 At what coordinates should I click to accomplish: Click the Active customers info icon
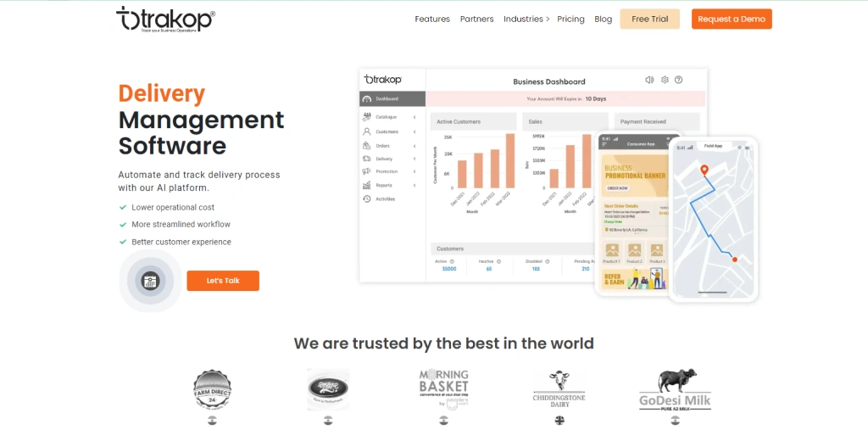pos(452,261)
